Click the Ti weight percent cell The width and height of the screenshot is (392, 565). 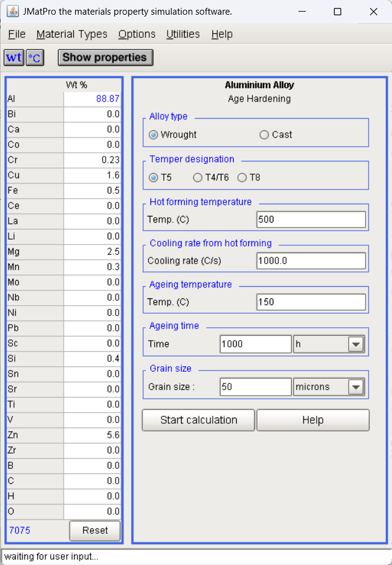pos(92,405)
